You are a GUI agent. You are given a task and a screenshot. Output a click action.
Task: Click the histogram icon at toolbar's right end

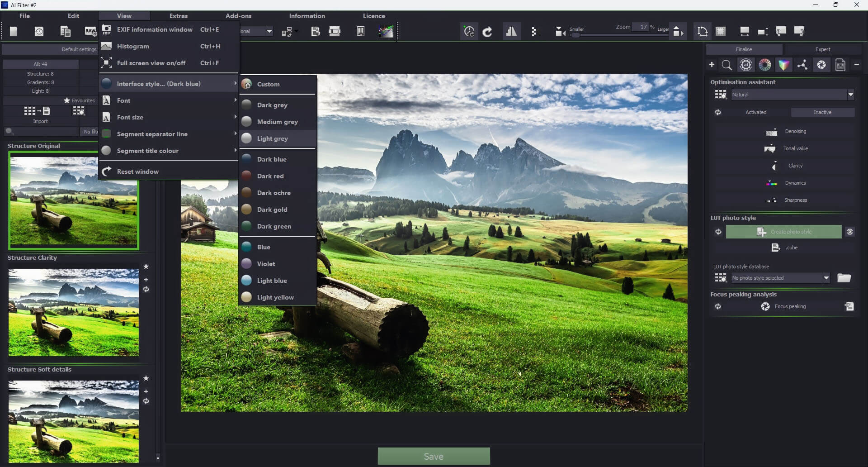coord(386,31)
